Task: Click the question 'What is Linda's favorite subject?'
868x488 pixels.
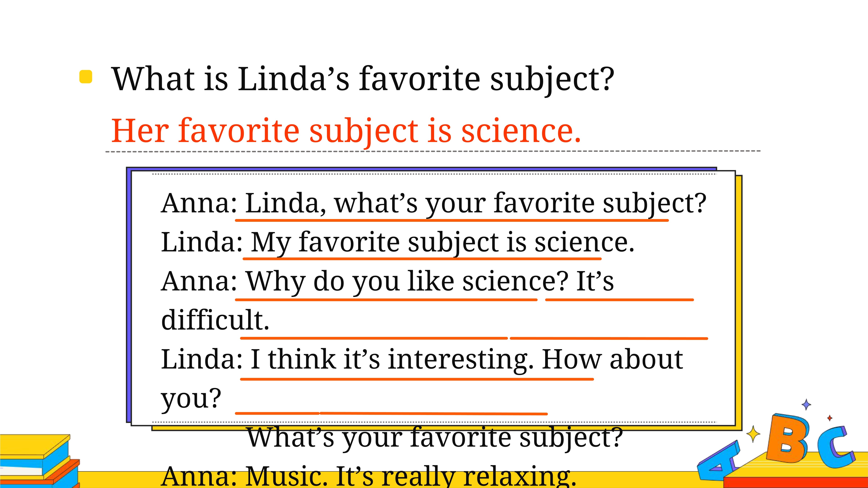Action: click(363, 80)
